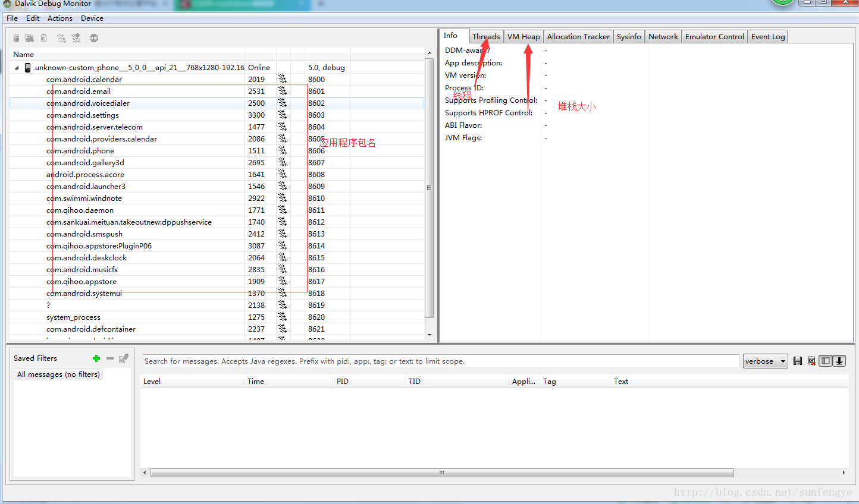859x504 pixels.
Task: Click the debug icon in com.android.deskclock row
Action: coord(282,257)
